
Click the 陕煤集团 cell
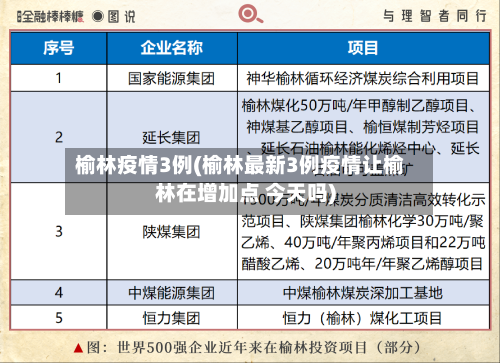172,232
